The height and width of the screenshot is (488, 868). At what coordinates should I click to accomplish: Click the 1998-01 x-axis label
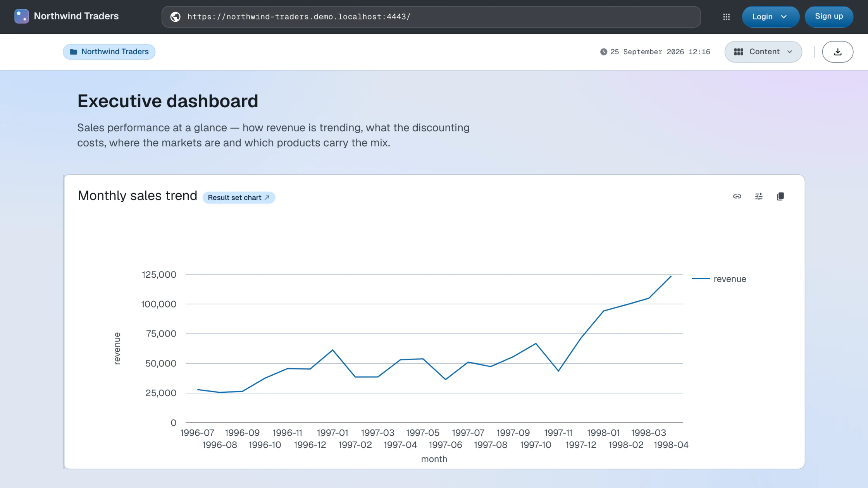(x=603, y=433)
